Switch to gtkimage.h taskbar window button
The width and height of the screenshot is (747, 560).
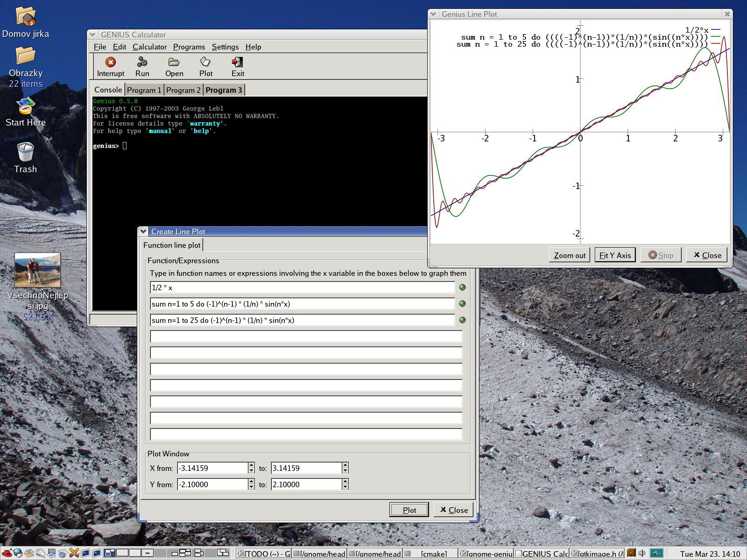[597, 554]
